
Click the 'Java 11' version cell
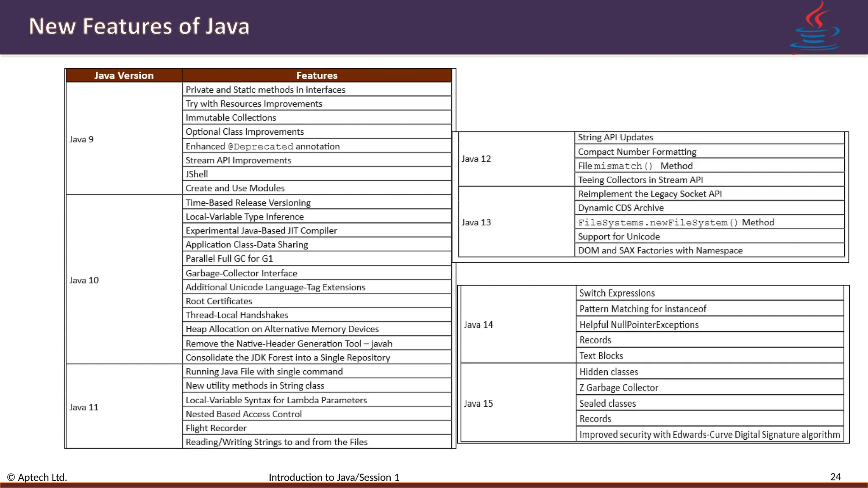point(84,407)
